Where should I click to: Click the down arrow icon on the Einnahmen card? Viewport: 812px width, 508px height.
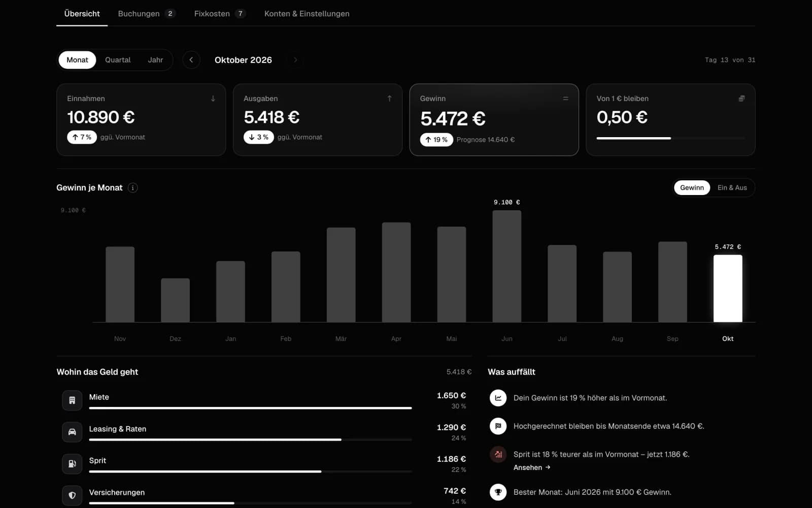pyautogui.click(x=213, y=99)
